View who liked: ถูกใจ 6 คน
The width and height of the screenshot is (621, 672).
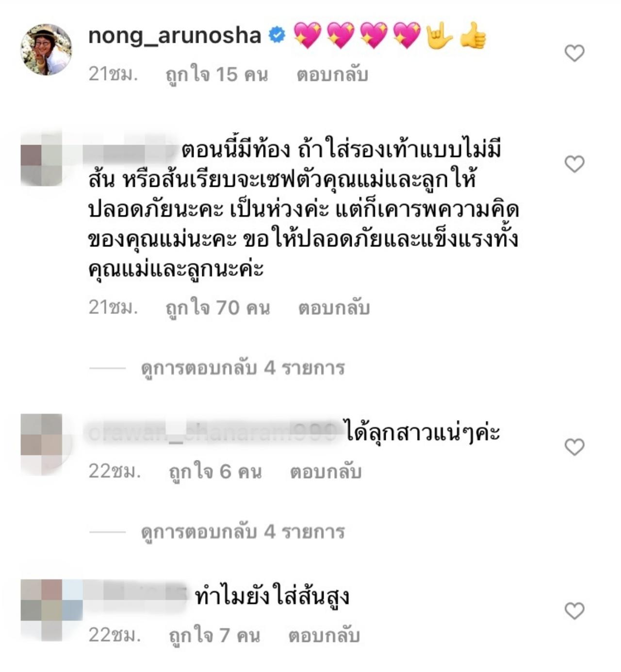[x=215, y=471]
